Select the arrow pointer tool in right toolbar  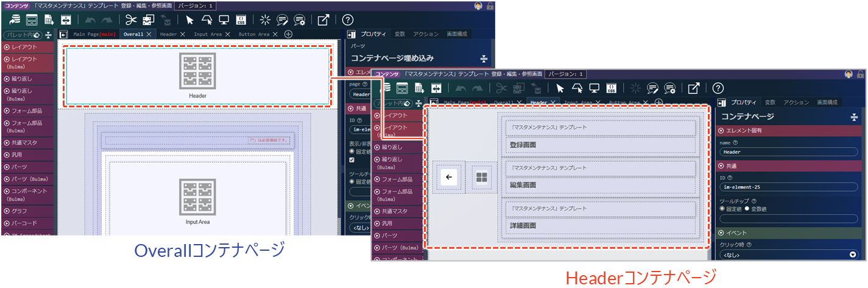pos(560,88)
